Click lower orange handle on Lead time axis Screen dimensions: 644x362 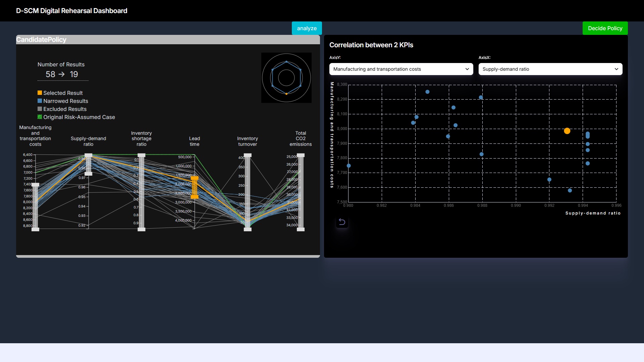click(x=195, y=197)
